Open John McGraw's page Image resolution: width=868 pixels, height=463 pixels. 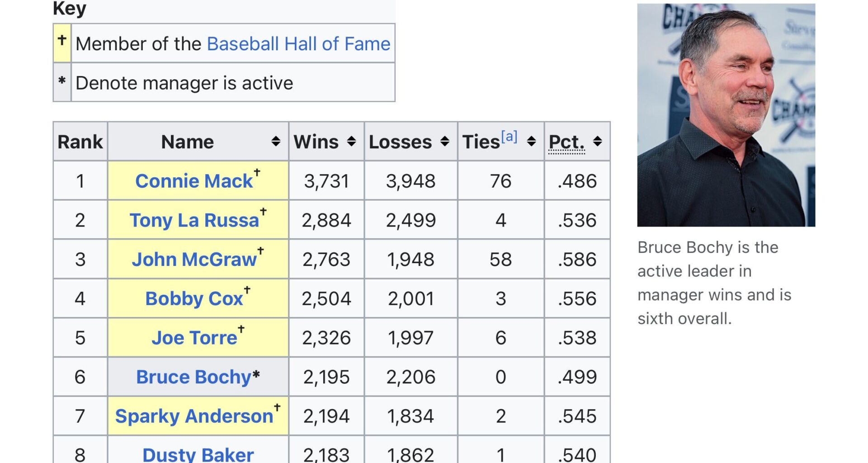[193, 259]
